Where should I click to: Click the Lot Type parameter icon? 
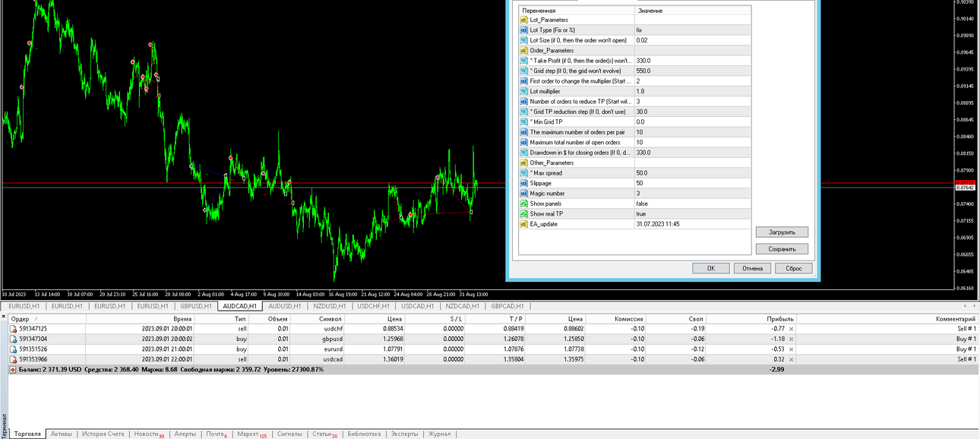(x=523, y=30)
